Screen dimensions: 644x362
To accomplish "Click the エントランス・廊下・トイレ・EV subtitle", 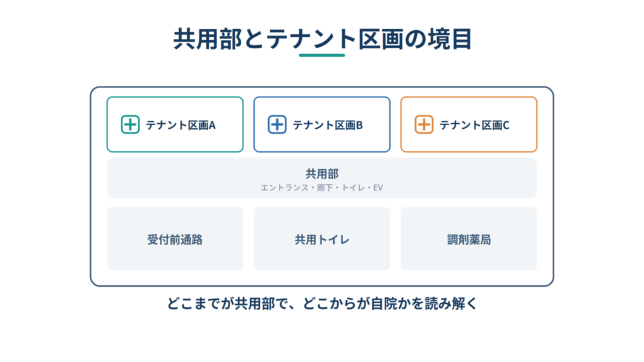I will coord(322,187).
